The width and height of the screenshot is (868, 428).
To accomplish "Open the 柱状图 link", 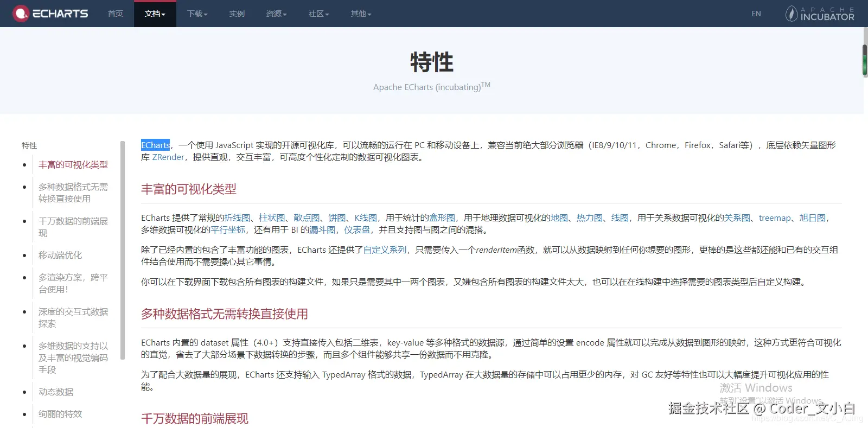I will click(x=272, y=218).
